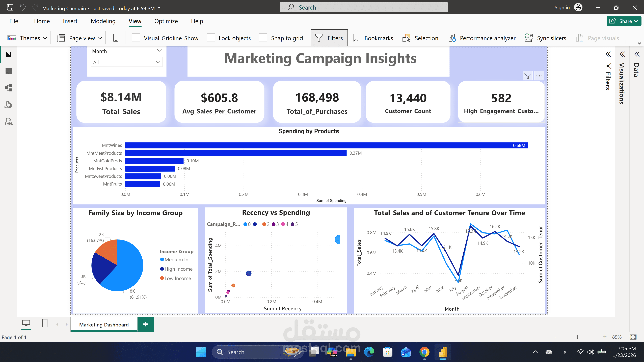644x362 pixels.
Task: Open the Modeling ribbon tab
Action: [x=103, y=21]
